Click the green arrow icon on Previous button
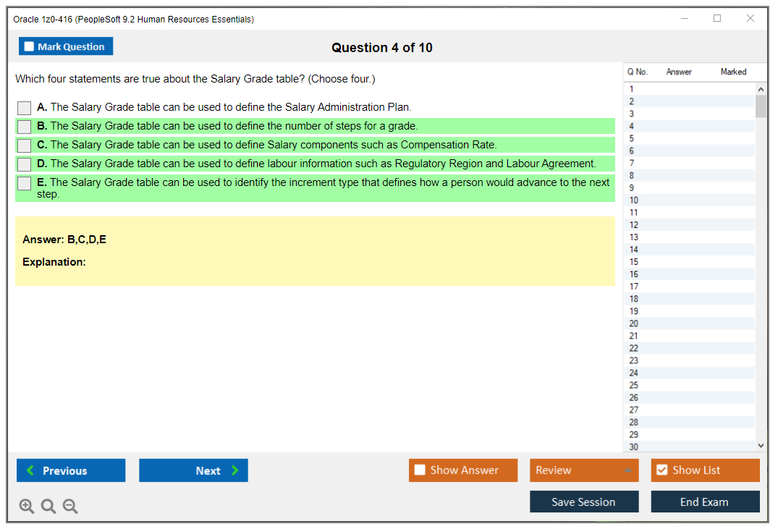 pyautogui.click(x=29, y=470)
